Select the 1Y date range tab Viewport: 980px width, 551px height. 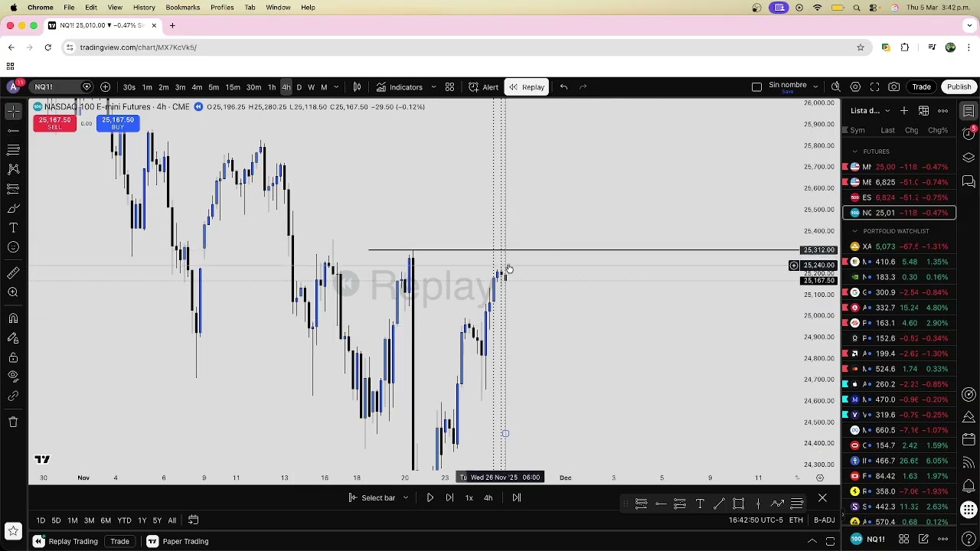click(142, 520)
